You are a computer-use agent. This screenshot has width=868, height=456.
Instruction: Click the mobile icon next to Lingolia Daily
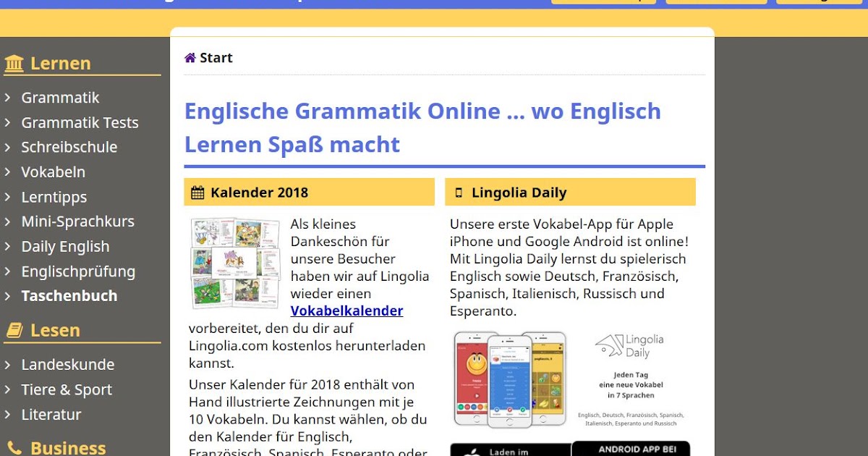coord(459,193)
